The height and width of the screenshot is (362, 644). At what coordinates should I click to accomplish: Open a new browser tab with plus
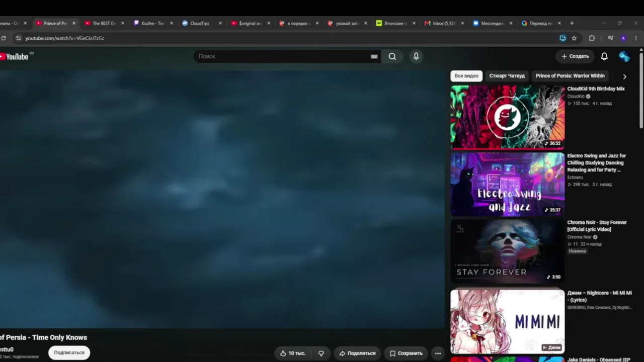click(x=572, y=23)
